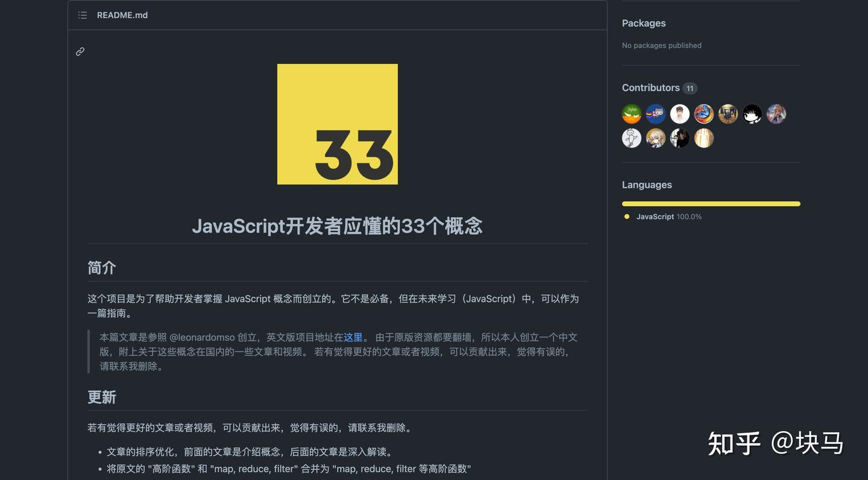This screenshot has width=868, height=480.
Task: Open the black-haired anime contributor avatar
Action: [x=752, y=113]
